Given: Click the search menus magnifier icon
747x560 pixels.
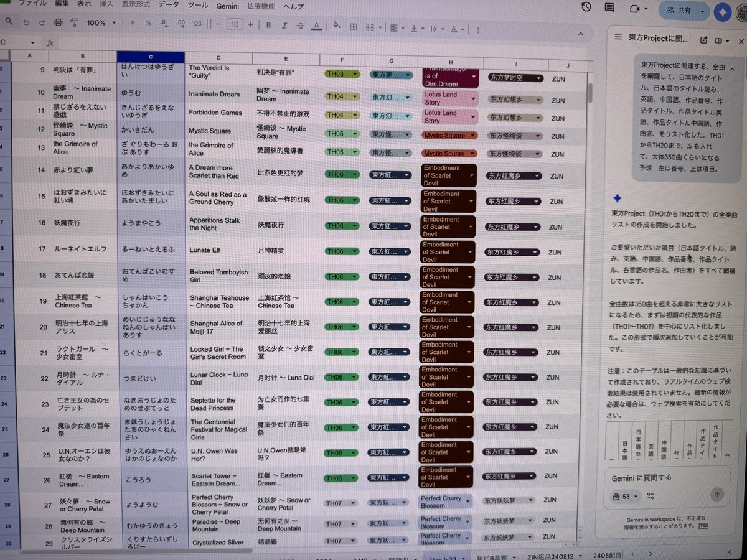Looking at the screenshot, I should pos(9,22).
